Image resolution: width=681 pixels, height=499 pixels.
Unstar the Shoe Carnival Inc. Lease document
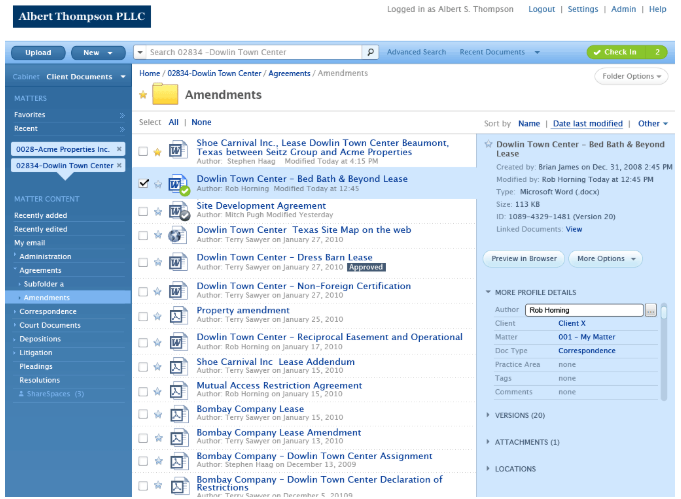157,152
